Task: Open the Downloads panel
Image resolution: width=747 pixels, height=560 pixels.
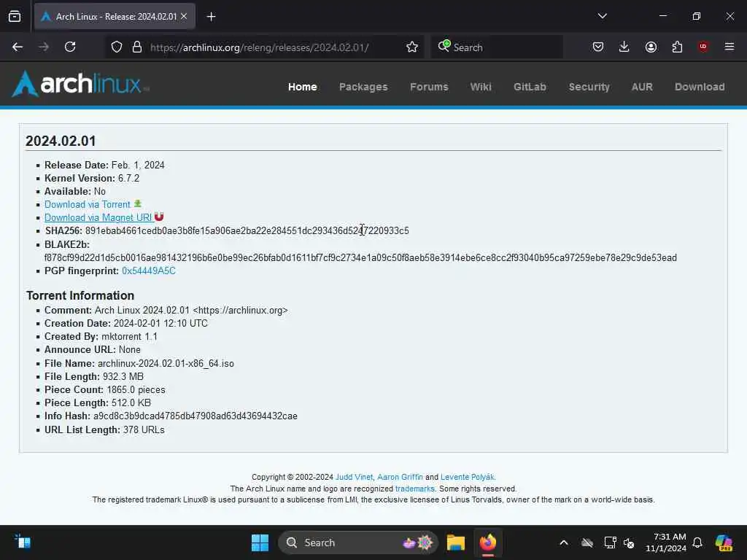Action: [x=624, y=47]
